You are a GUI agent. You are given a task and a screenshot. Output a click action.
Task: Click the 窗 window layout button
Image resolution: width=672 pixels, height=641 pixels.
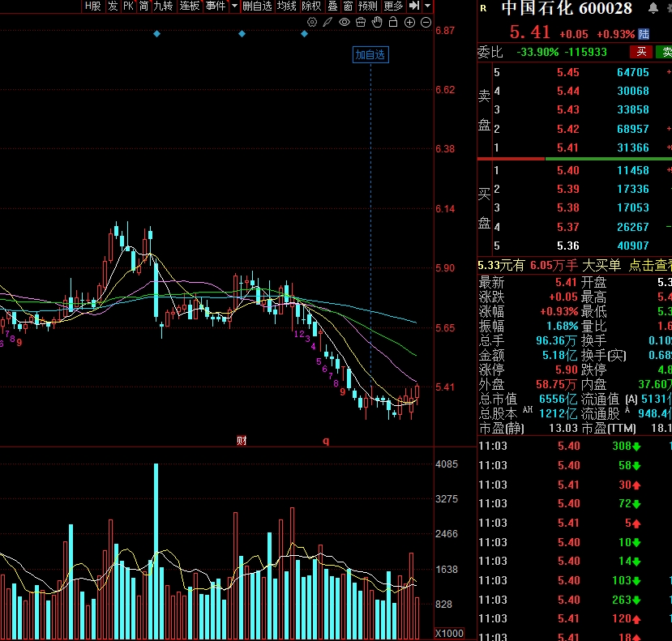tap(348, 6)
